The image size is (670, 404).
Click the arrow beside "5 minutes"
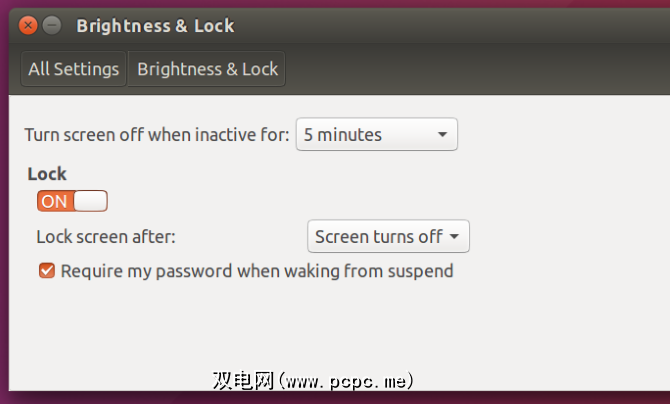pos(442,134)
